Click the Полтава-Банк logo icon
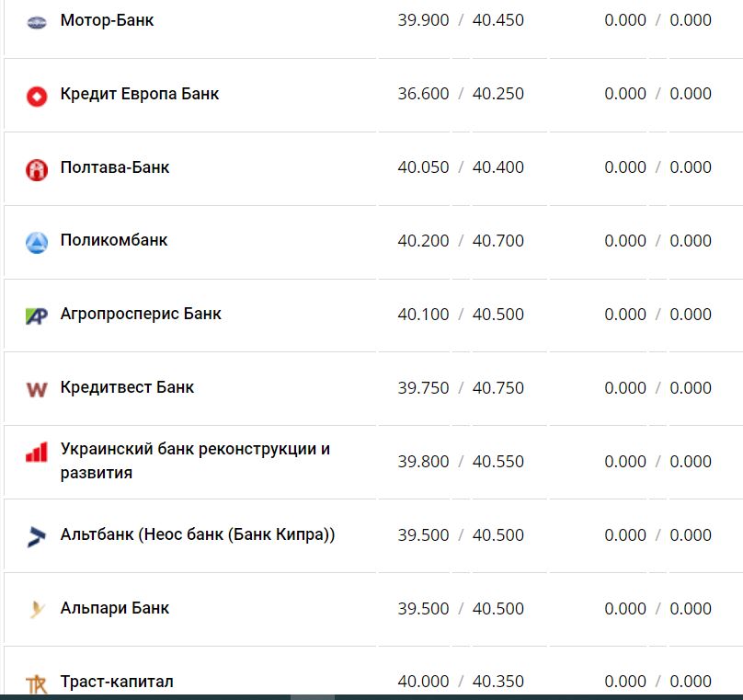Screen dimensions: 743x700 36,168
